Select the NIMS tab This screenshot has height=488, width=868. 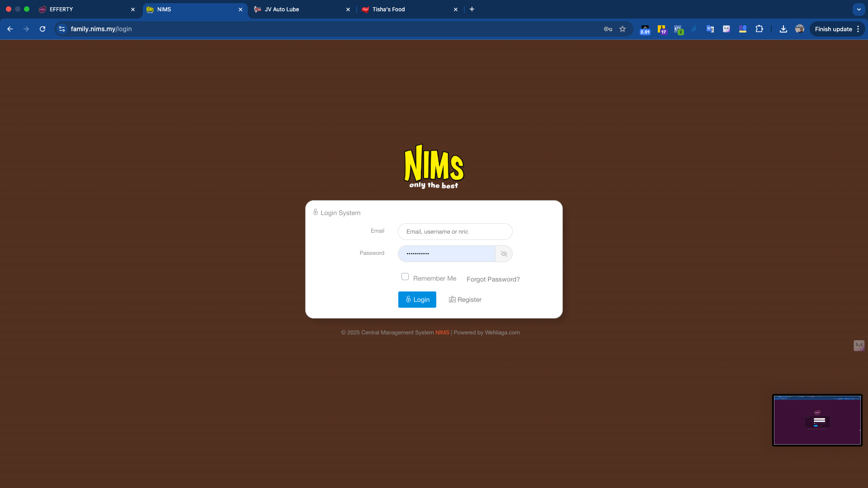(x=194, y=9)
